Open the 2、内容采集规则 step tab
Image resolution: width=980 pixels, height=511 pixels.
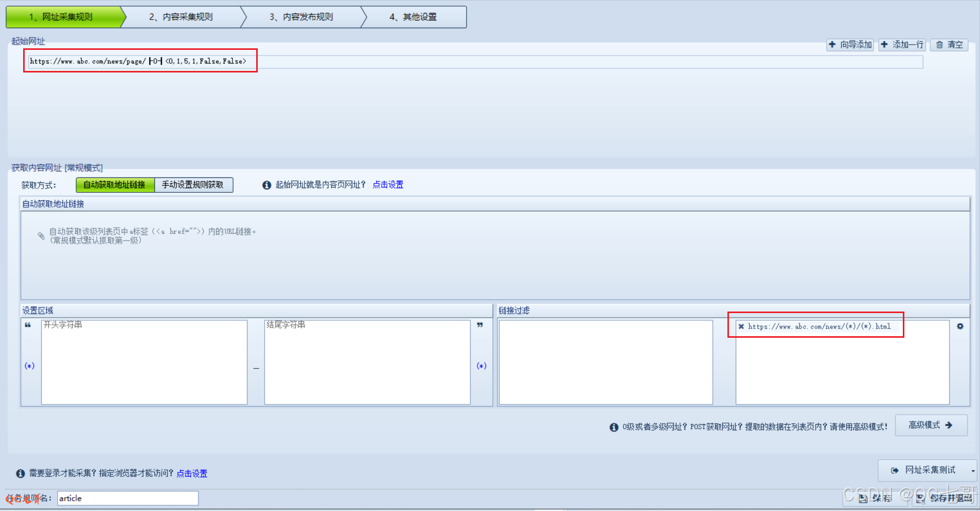tap(181, 17)
